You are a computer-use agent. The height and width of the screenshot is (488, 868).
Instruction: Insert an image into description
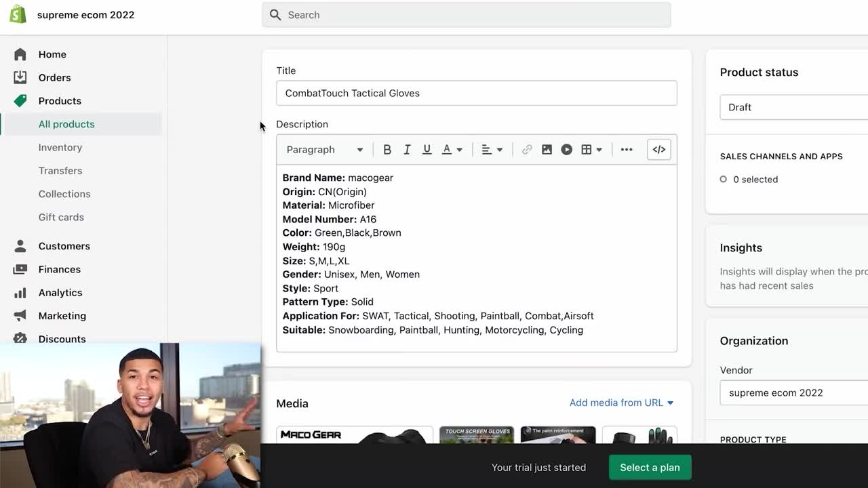[x=547, y=150]
